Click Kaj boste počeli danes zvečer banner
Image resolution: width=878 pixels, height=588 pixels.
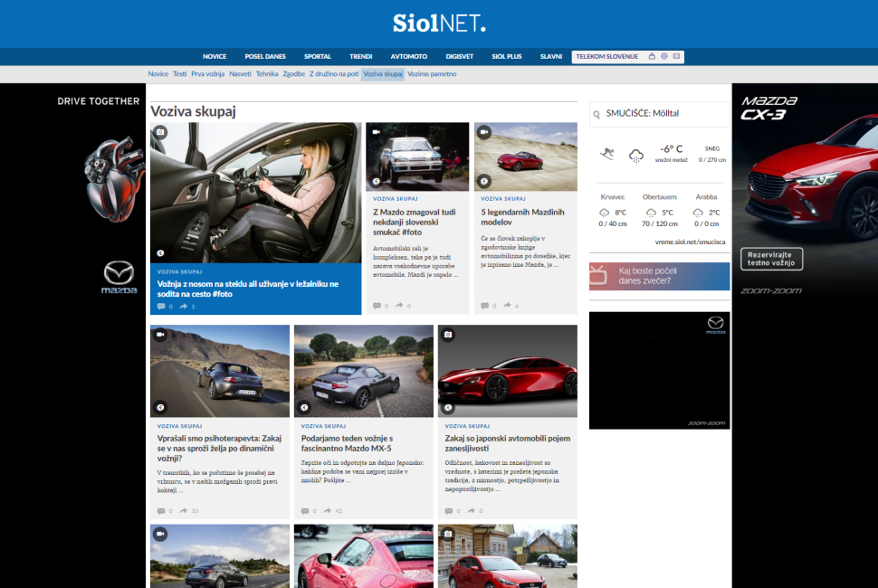pos(659,276)
